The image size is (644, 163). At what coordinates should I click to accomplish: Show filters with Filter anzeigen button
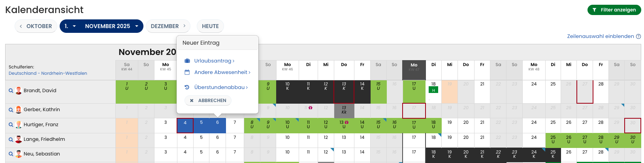pos(614,10)
